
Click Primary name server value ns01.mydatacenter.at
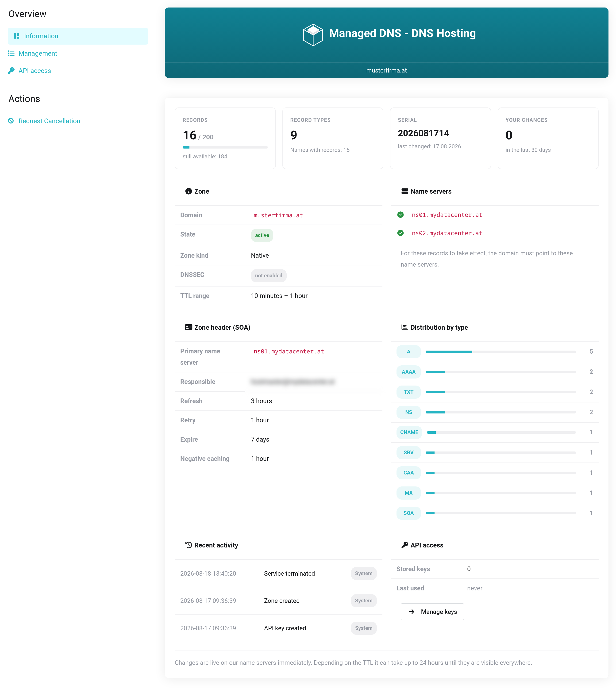coord(289,352)
